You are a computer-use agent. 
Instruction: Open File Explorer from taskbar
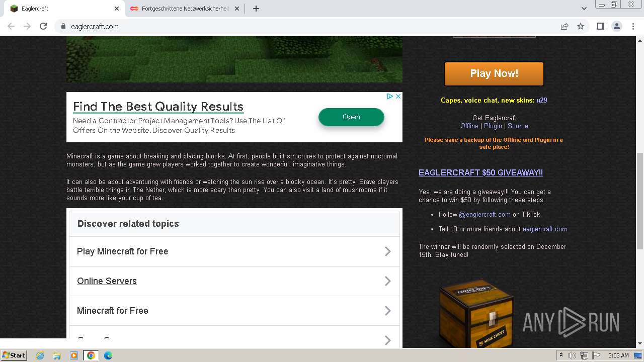click(57, 355)
